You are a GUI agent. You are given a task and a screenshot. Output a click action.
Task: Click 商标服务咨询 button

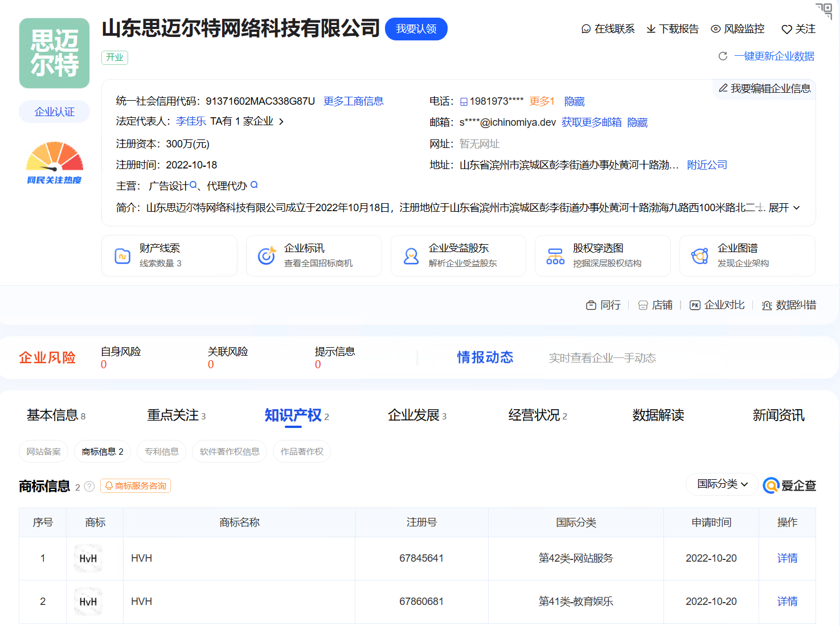coord(136,486)
